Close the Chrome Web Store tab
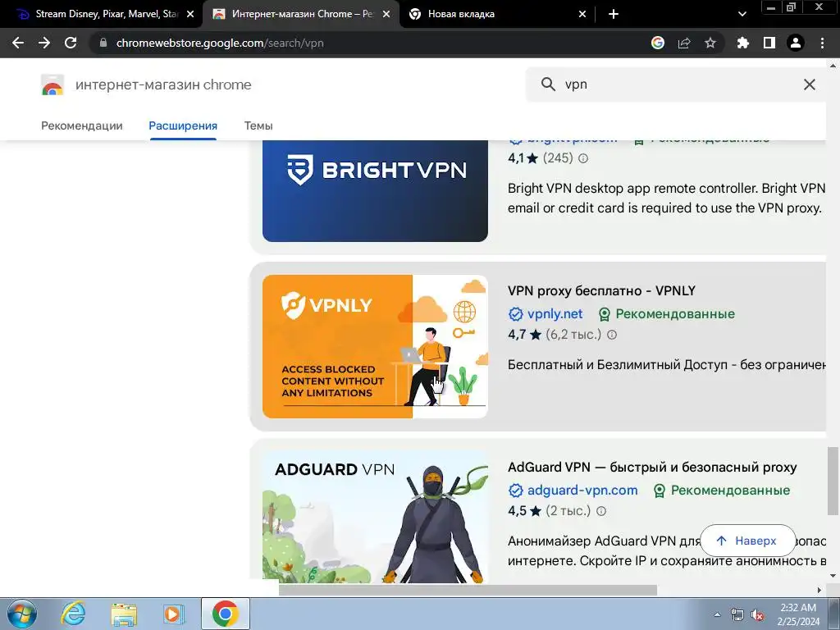Screen dimensions: 840x630 pyautogui.click(x=386, y=15)
